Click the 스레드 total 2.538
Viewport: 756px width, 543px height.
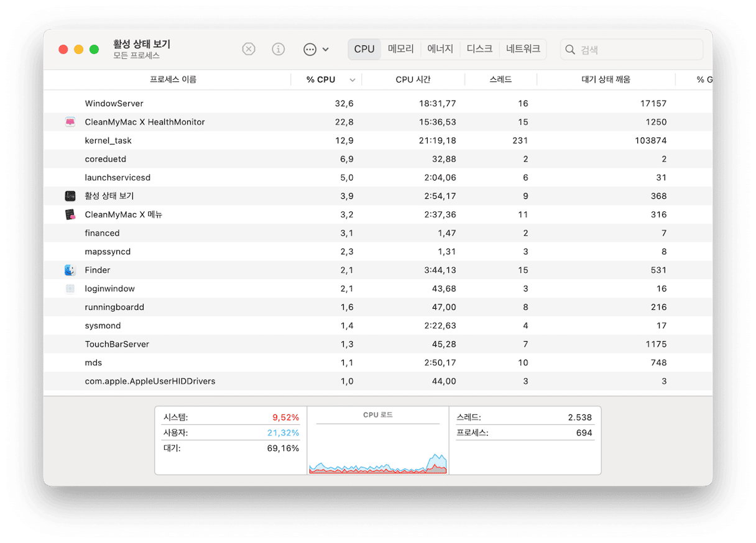pos(580,418)
